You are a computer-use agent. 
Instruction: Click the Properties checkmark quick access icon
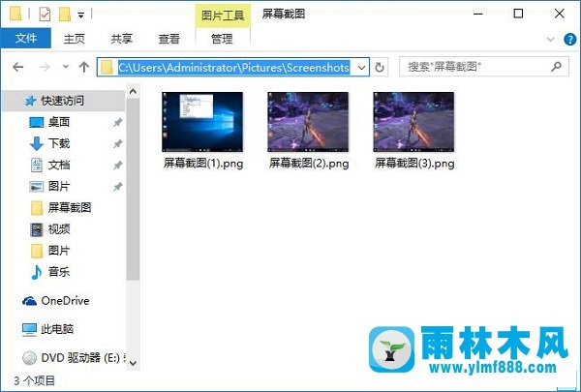coord(45,15)
